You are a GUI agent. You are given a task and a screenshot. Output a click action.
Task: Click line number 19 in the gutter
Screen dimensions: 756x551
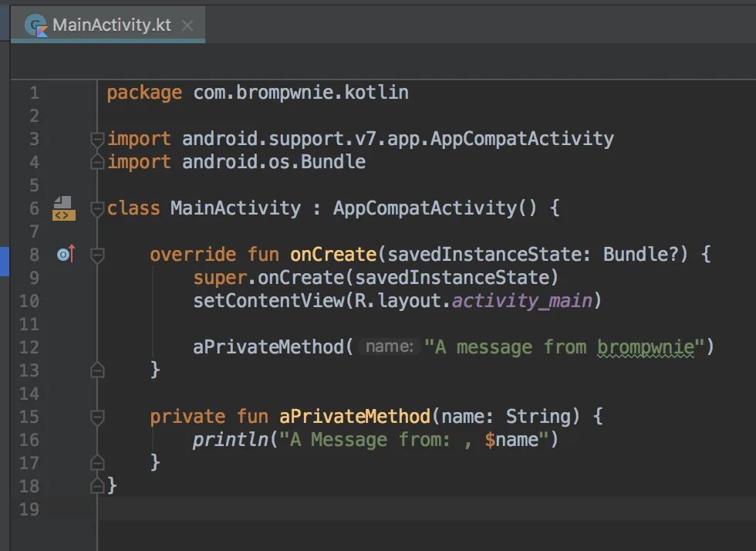click(x=29, y=509)
